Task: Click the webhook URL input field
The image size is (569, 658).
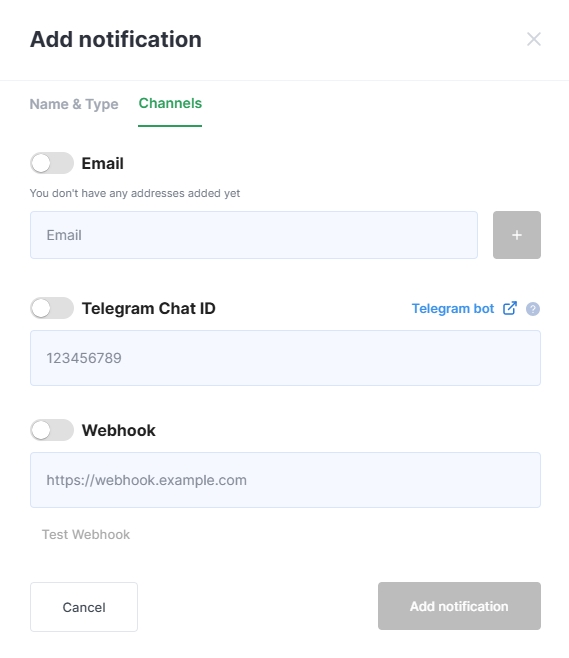Action: 285,480
